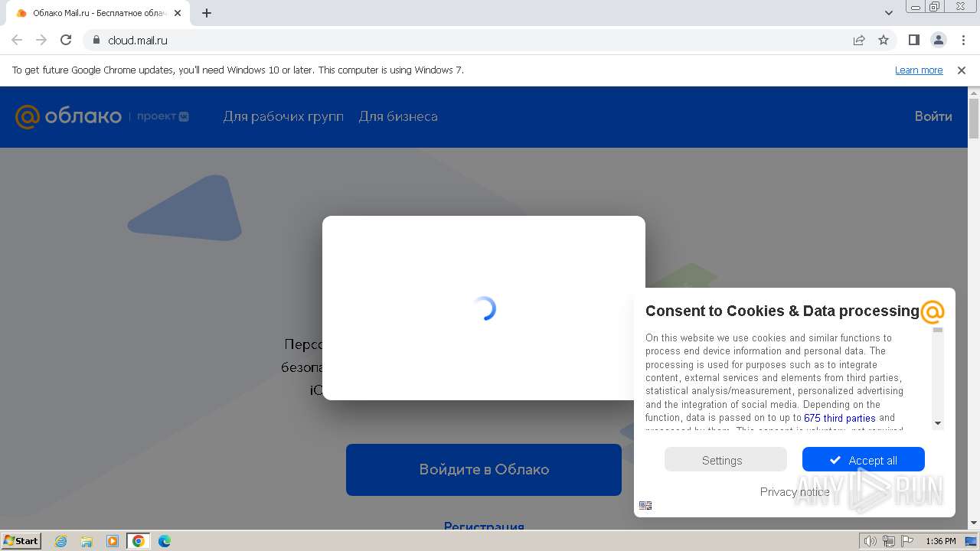The image size is (980, 551).
Task: Click the Облако logo
Action: coord(68,116)
